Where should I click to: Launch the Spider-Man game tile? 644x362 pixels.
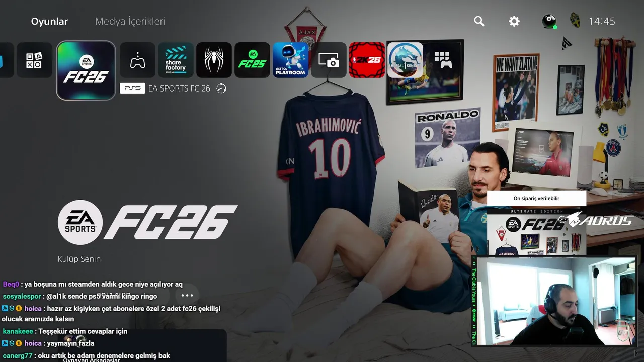[x=214, y=60]
